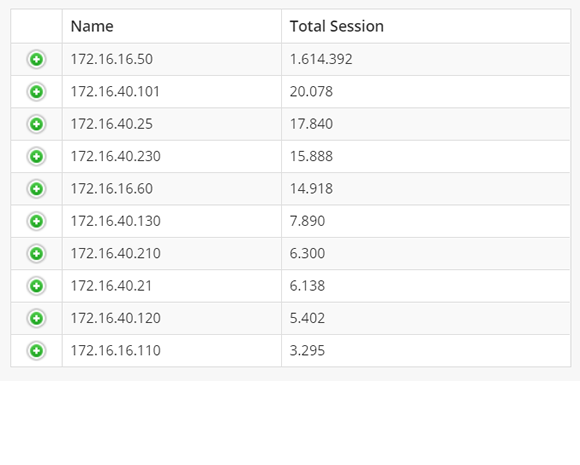The width and height of the screenshot is (580, 465).
Task: Click the 172.16.40.120 IP address text
Action: point(115,318)
